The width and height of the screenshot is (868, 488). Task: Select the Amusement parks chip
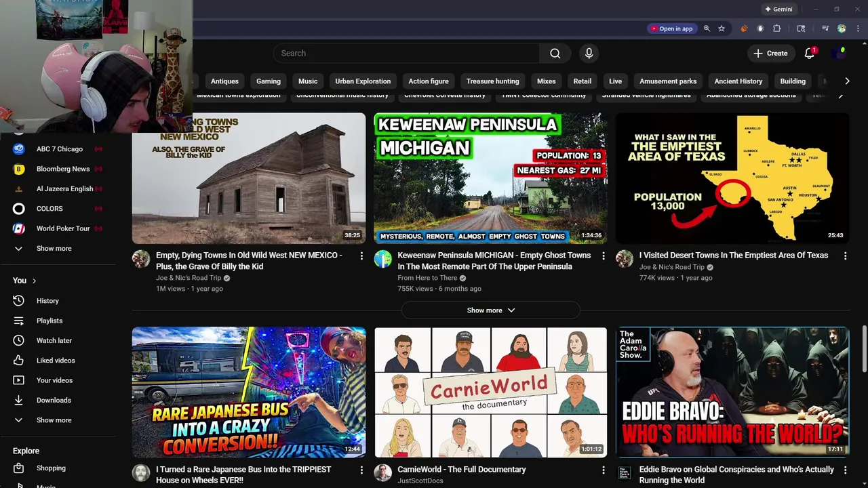668,81
